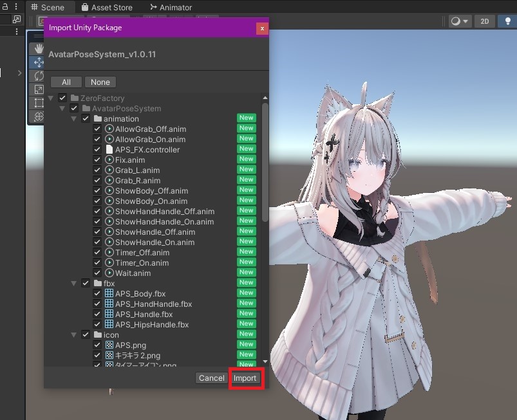Click the APS_FX.controller file icon
This screenshot has height=420, width=517.
click(x=109, y=149)
